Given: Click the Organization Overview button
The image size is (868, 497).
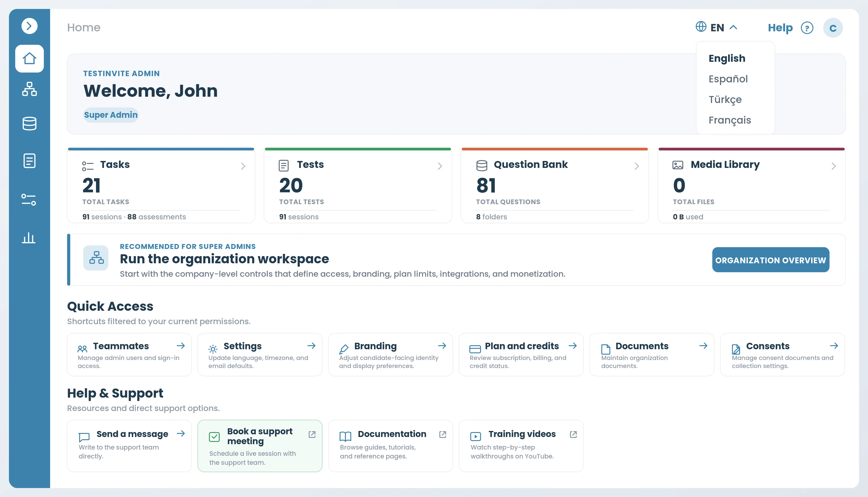Looking at the screenshot, I should [x=770, y=260].
